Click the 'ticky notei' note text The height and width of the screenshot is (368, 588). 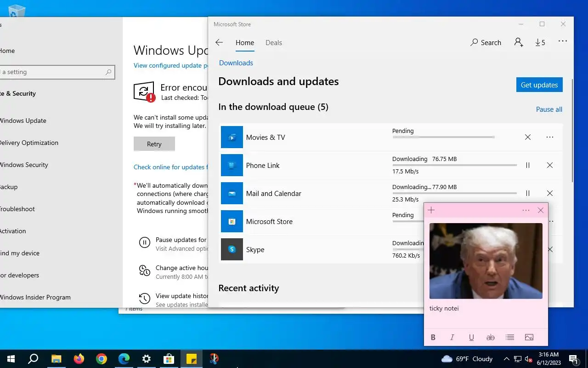click(444, 308)
